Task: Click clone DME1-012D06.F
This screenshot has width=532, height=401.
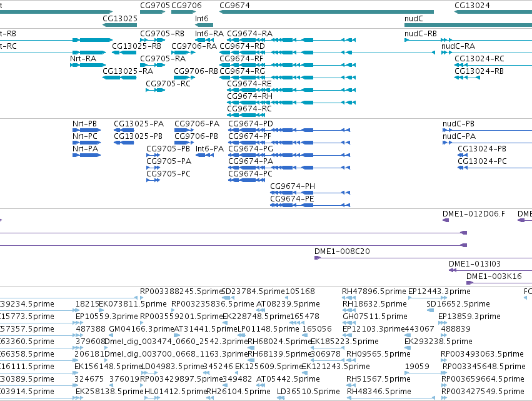Action: click(474, 214)
